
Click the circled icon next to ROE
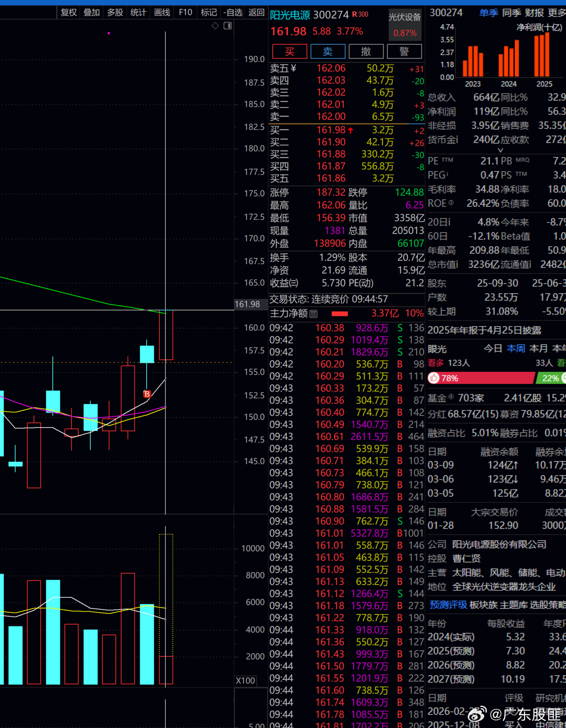[x=451, y=203]
